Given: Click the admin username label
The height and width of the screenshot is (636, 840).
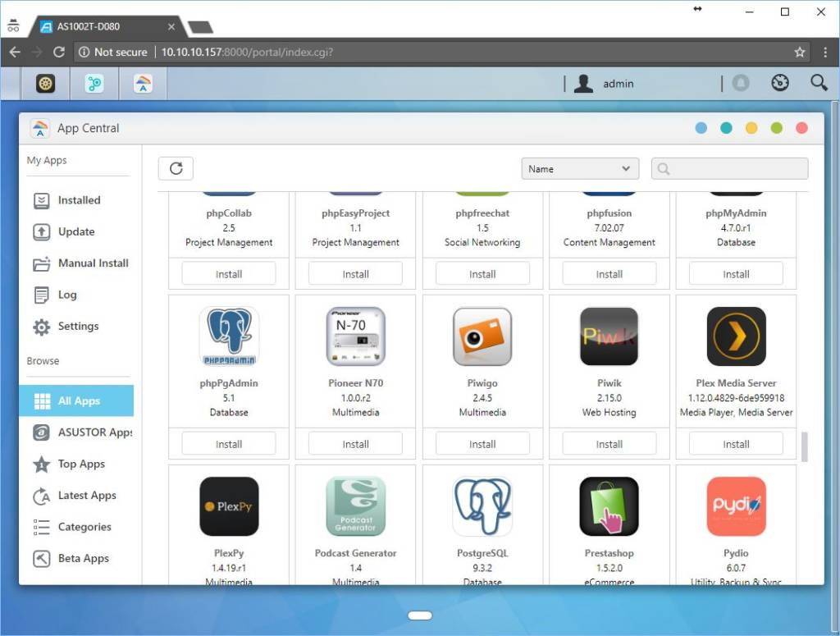Looking at the screenshot, I should [619, 84].
